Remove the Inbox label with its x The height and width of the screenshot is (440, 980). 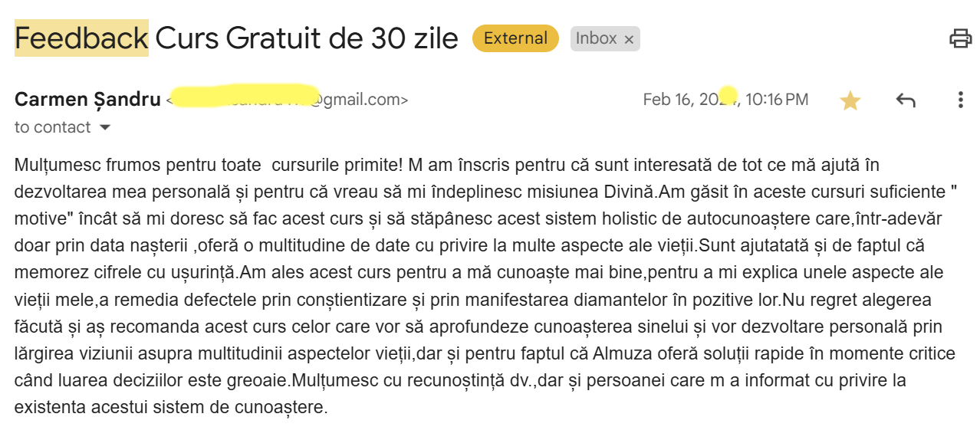(x=629, y=39)
